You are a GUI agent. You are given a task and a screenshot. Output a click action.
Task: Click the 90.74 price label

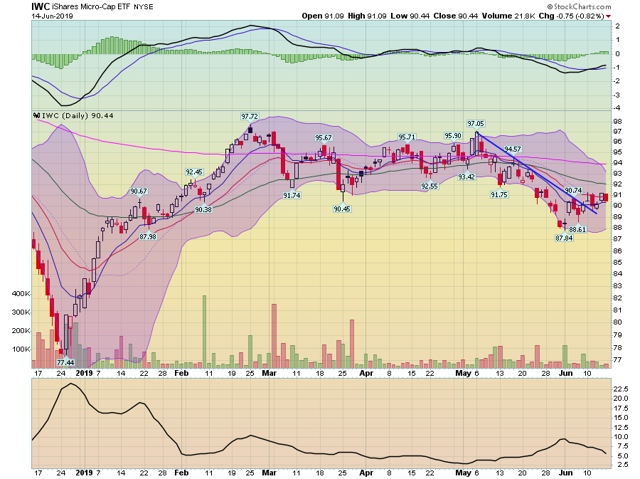tap(573, 190)
